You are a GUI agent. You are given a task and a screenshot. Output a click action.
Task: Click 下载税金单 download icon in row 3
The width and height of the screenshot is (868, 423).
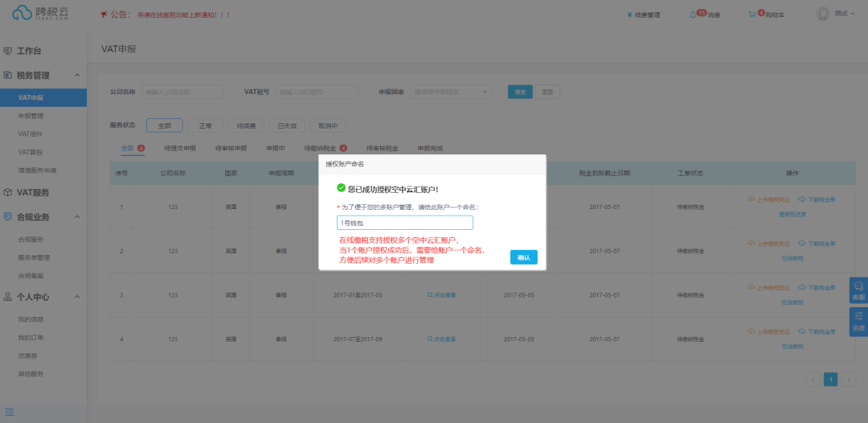(x=802, y=287)
